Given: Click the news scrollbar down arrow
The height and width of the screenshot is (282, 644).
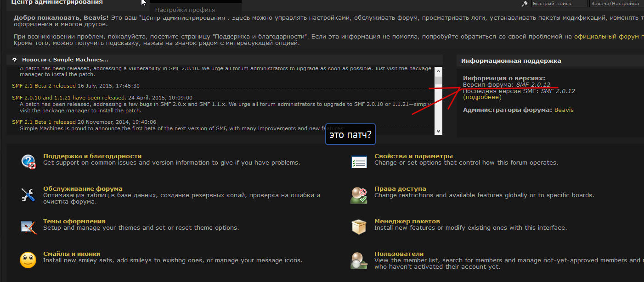Looking at the screenshot, I should click(x=438, y=131).
